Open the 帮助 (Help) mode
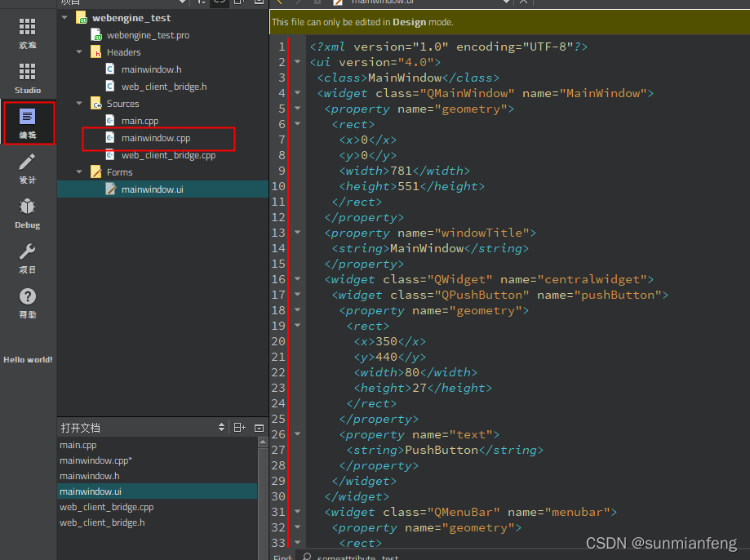Viewport: 750px width, 560px height. click(28, 302)
